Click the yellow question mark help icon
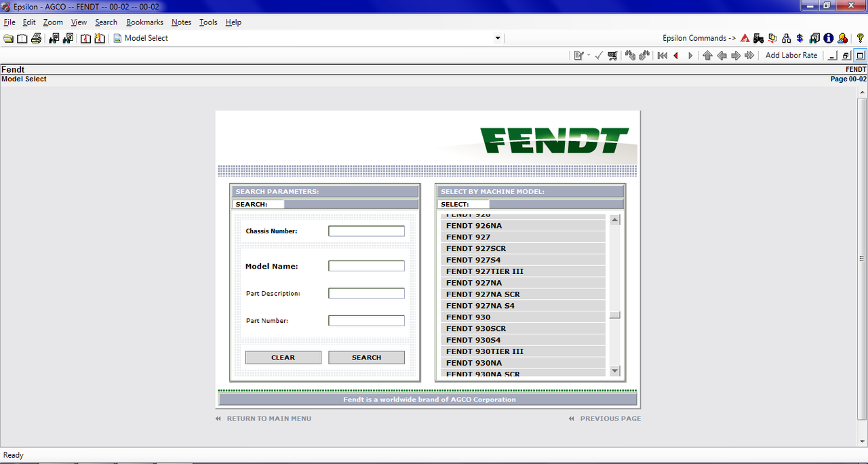 tap(861, 38)
